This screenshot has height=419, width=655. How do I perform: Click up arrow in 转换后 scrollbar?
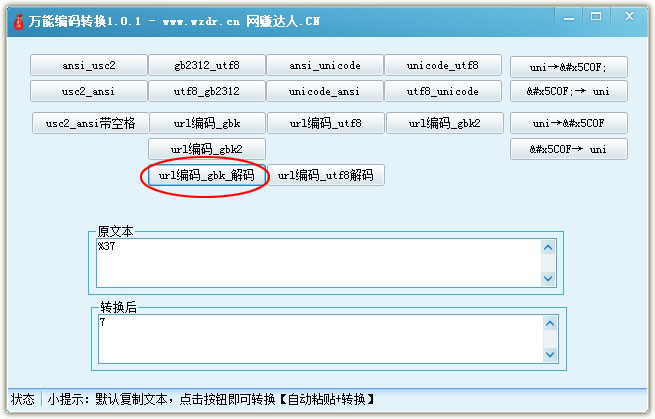tap(547, 322)
